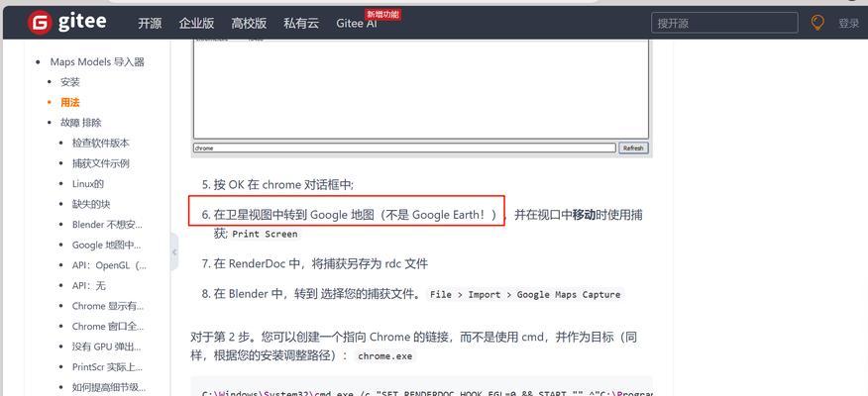Click the chrome.exe inline code
Image resolution: width=868 pixels, height=396 pixels.
coord(384,356)
